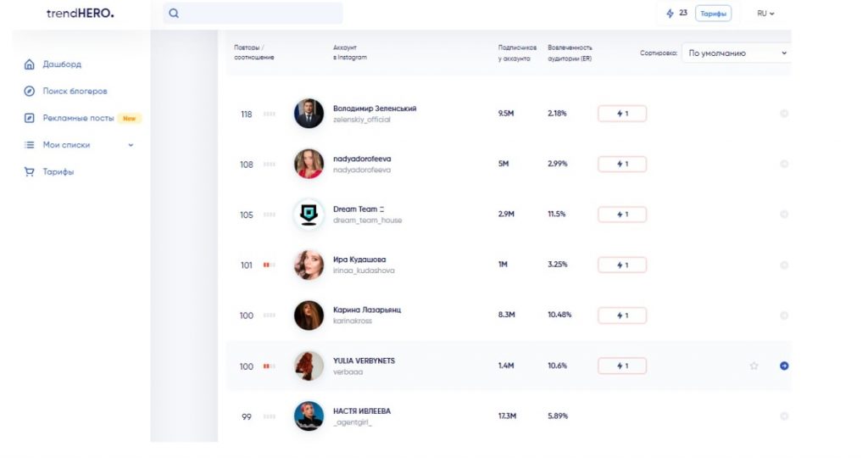Viewport: 868px width, 458px height.
Task: Click lightning 1 button for karinakross
Action: [x=622, y=316]
